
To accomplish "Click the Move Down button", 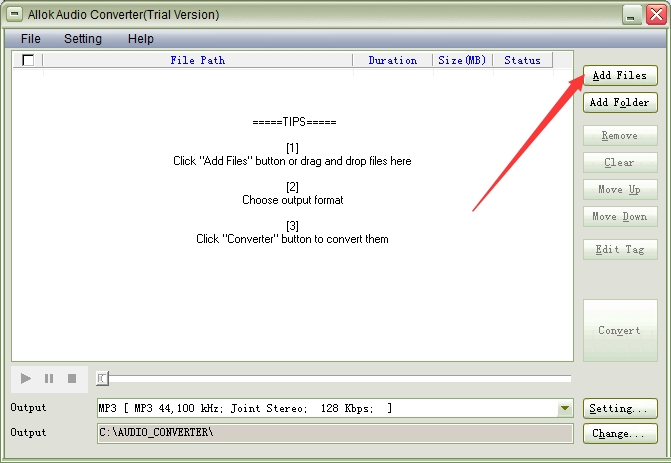I will click(620, 217).
